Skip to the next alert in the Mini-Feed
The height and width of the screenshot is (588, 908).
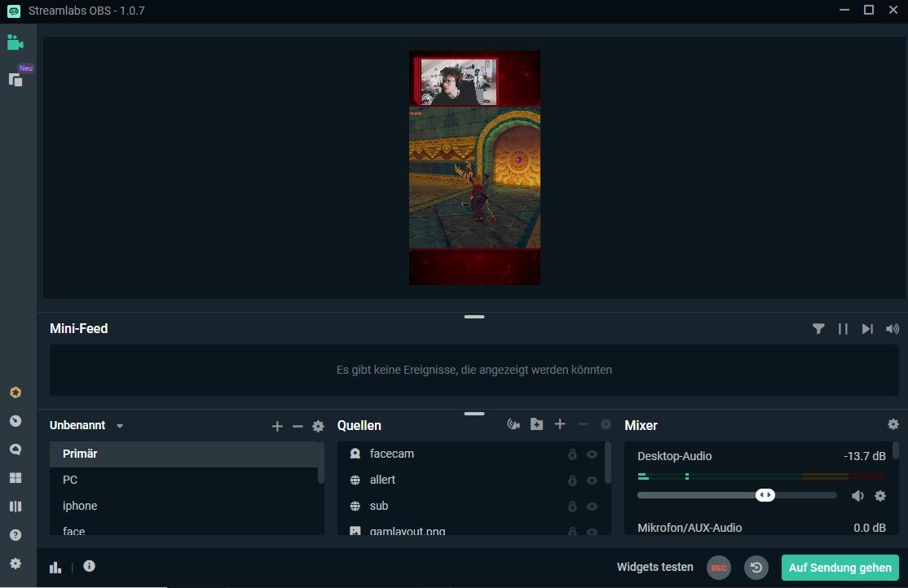coord(867,329)
